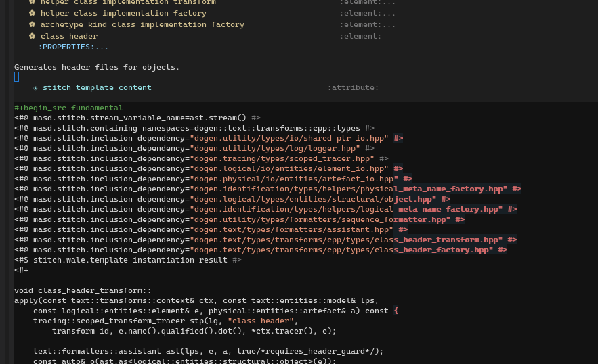Click the 'artefact_io.hpp' include path
Screen dimensions: 598x364
(x=294, y=179)
